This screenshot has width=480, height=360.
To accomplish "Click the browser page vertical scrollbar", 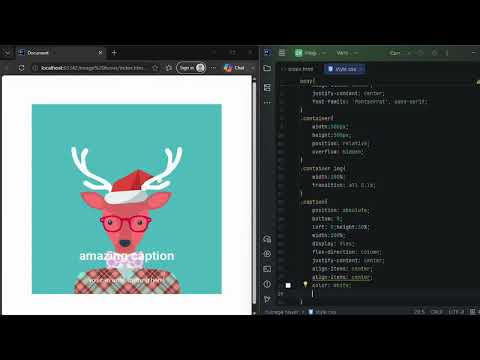I will pos(254,192).
